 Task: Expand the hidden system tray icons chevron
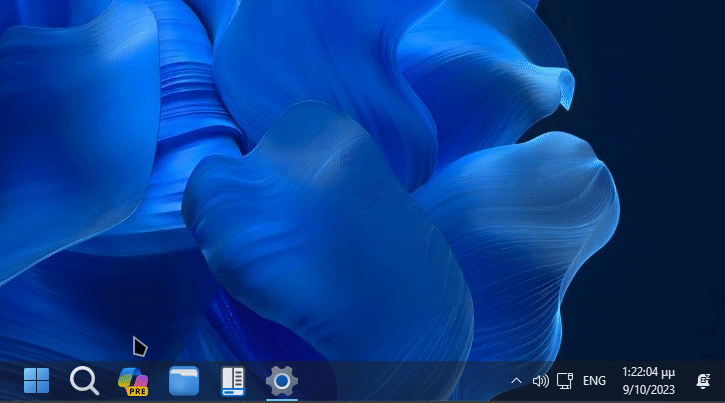(x=516, y=381)
